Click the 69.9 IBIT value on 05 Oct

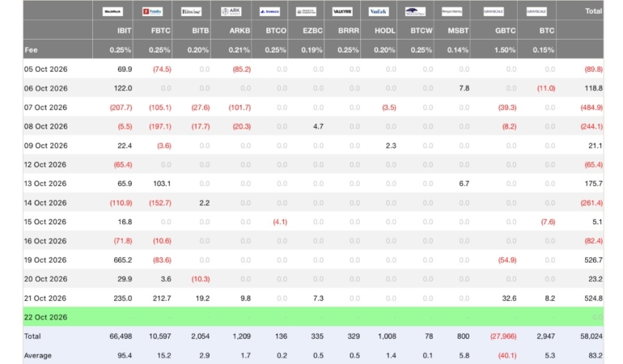(125, 69)
